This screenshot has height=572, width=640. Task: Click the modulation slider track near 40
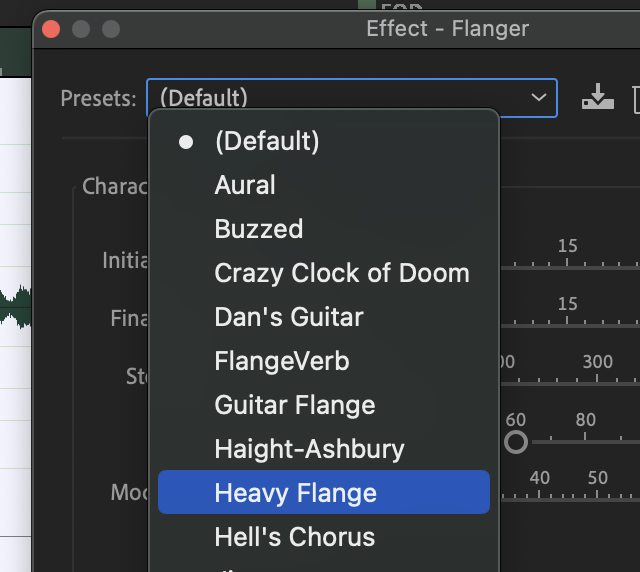[x=539, y=500]
